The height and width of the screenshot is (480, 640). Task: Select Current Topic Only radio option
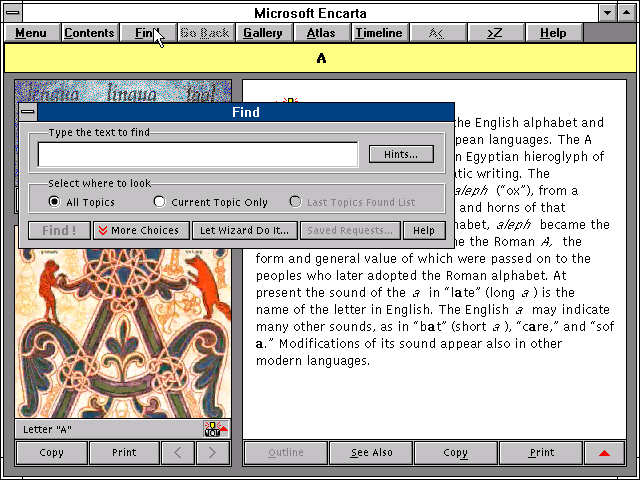[x=211, y=202]
